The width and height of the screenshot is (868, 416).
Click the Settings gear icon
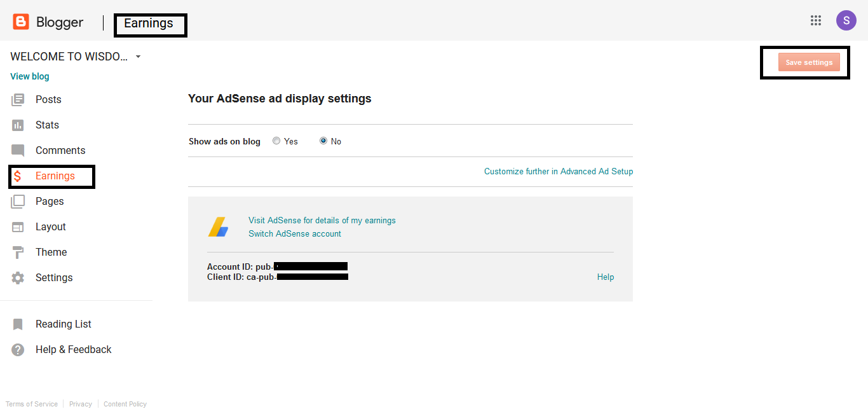(x=18, y=278)
